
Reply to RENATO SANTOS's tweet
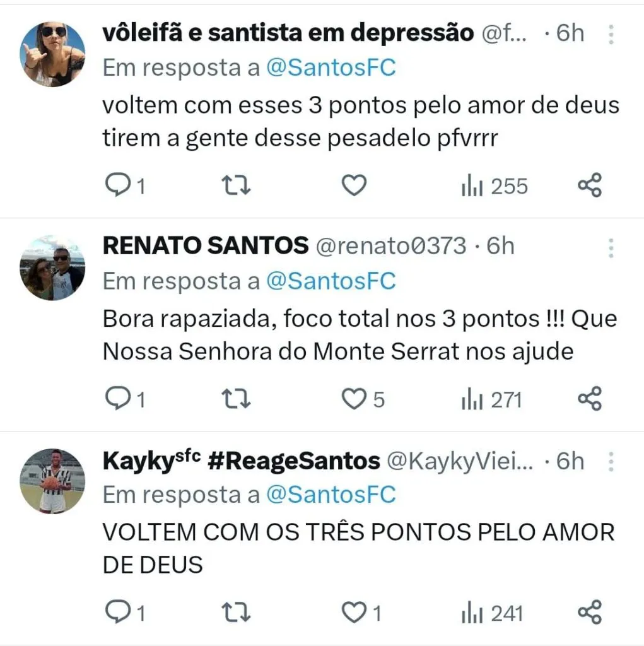click(x=116, y=399)
